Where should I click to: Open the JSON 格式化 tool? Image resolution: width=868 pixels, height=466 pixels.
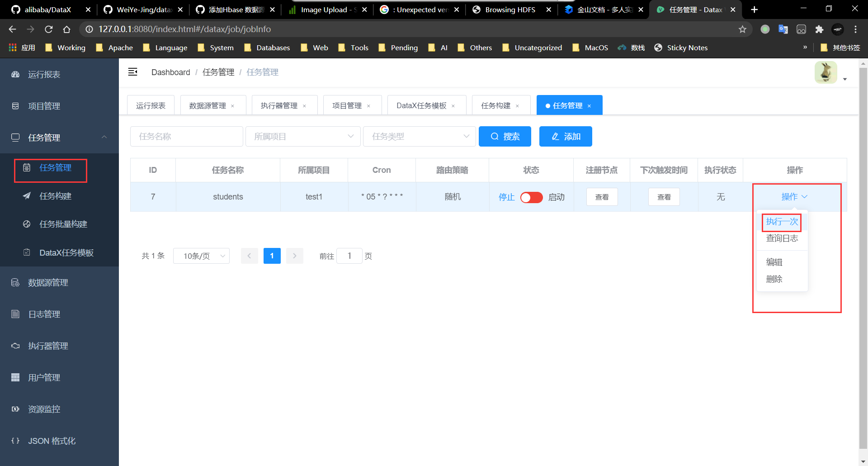point(51,440)
